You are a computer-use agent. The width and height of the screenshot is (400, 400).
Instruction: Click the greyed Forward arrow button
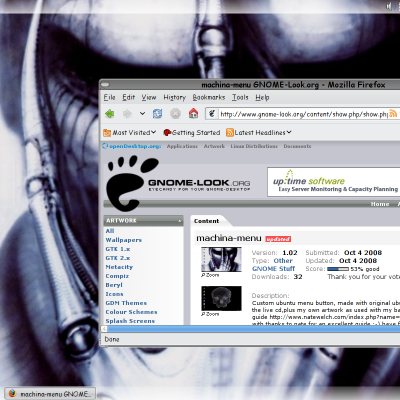[x=127, y=114]
